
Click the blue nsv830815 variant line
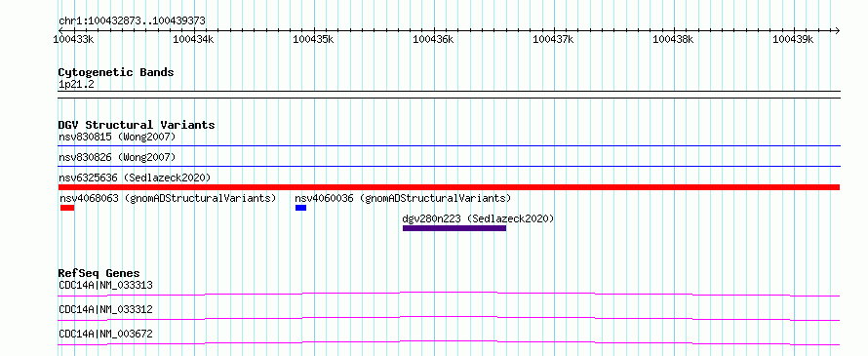pos(449,146)
